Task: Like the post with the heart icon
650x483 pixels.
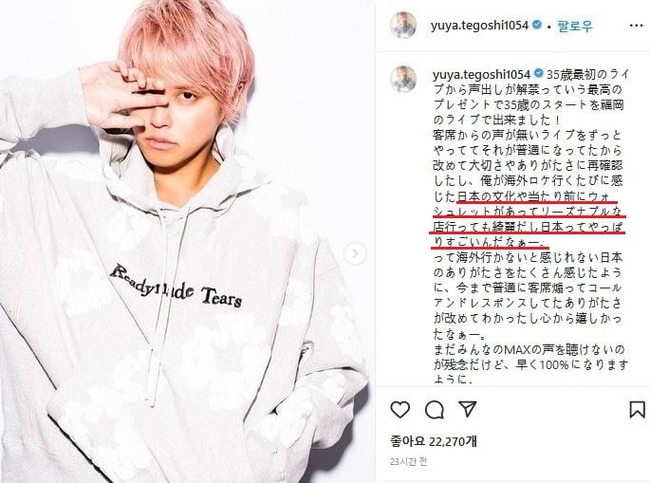Action: [x=400, y=410]
